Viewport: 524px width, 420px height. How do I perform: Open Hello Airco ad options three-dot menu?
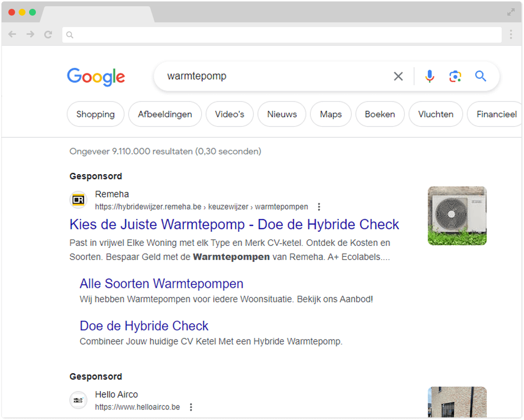(191, 407)
